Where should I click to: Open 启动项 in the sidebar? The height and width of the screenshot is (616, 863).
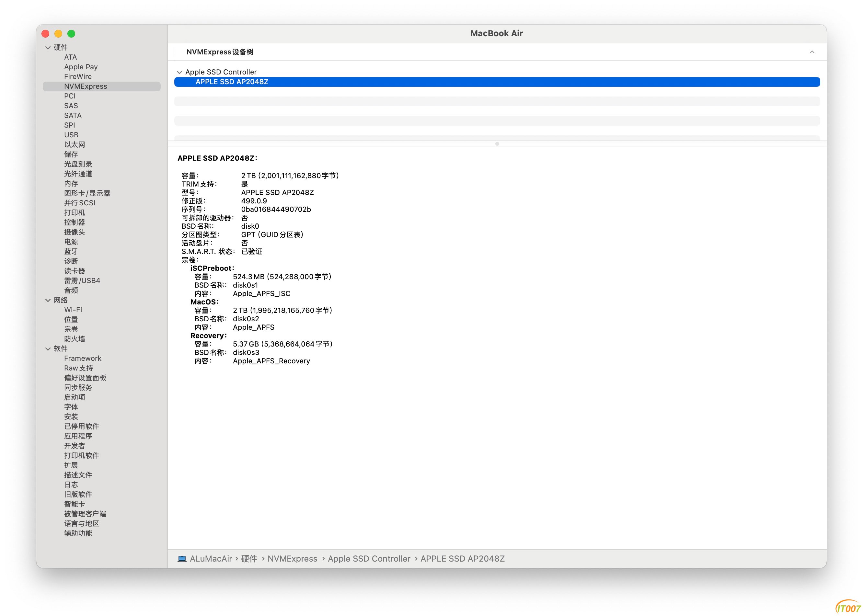75,397
